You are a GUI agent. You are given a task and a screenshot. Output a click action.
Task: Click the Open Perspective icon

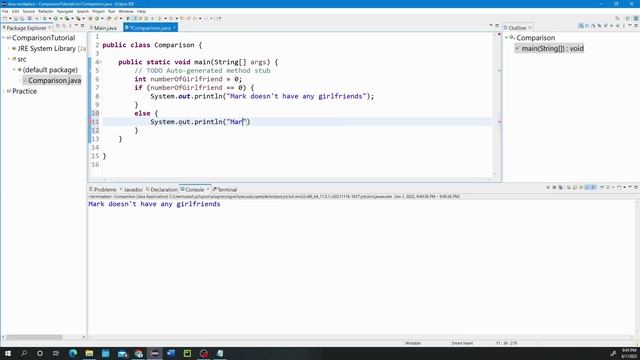click(x=628, y=18)
